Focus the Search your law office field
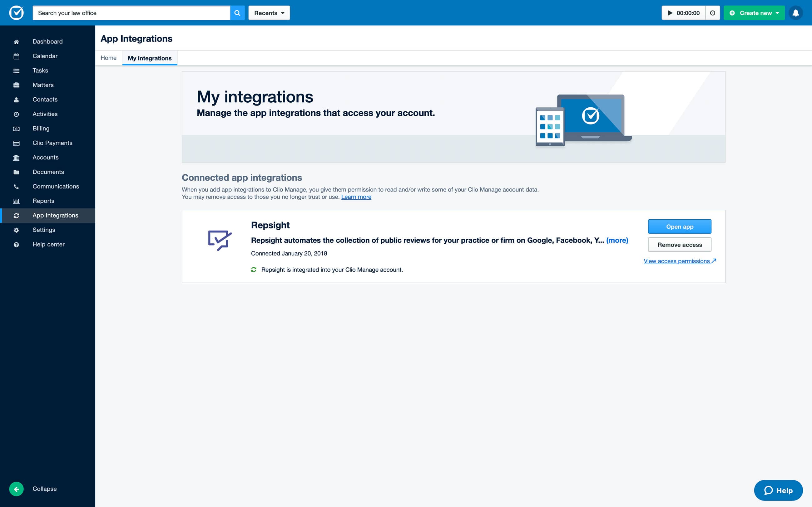This screenshot has width=812, height=507. click(x=131, y=13)
